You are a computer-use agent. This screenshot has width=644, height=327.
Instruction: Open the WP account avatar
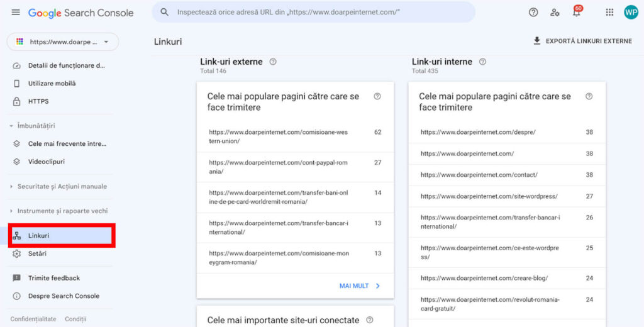tap(631, 13)
